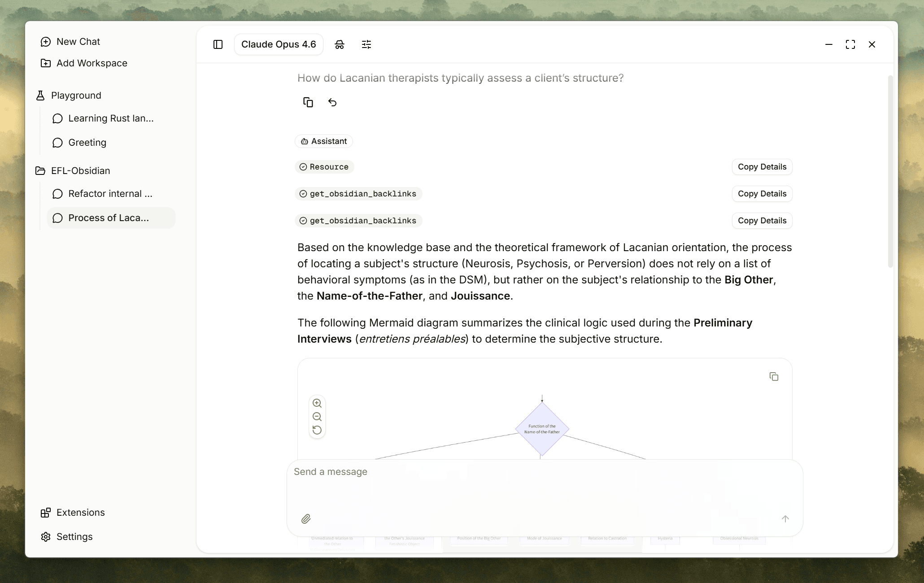The width and height of the screenshot is (924, 583).
Task: Retry the assistant response
Action: coord(332,102)
